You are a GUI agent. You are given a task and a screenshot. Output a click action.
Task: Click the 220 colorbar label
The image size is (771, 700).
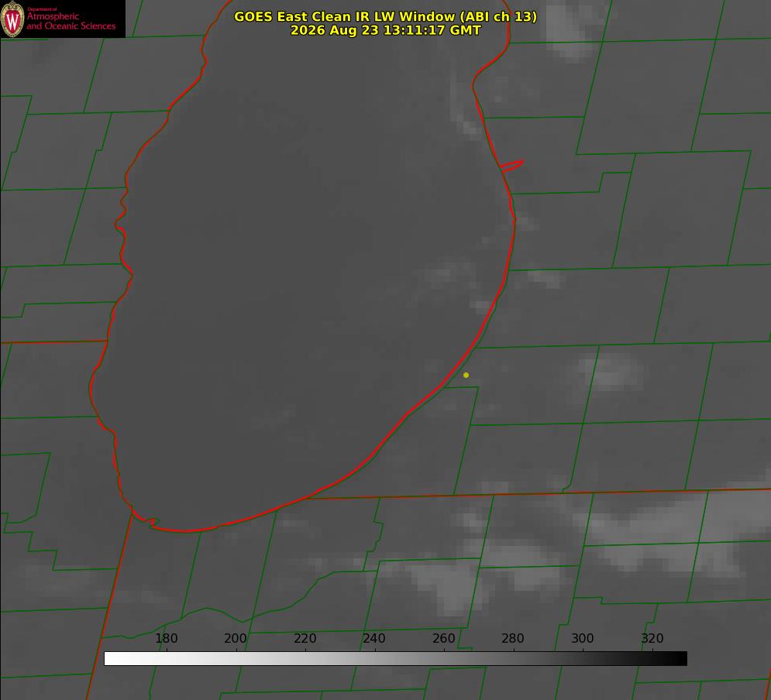point(305,638)
